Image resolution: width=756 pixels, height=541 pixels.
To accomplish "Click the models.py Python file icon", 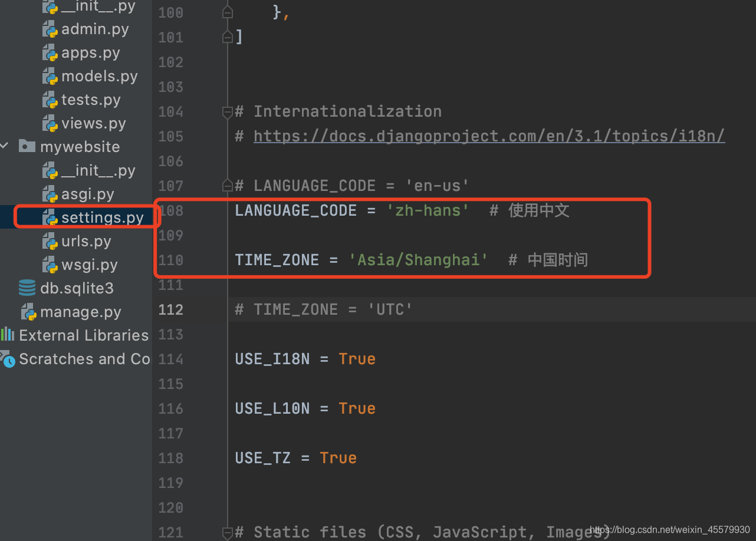I will [x=50, y=77].
